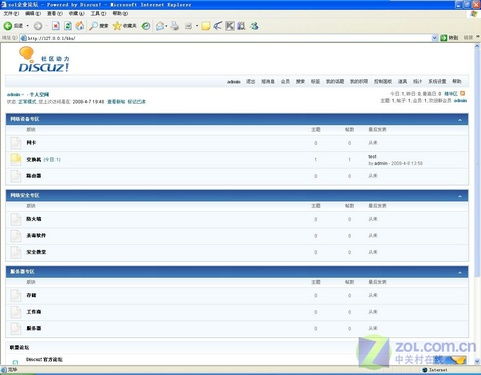
Task: Click the green Back arrow button
Action: pos(8,26)
